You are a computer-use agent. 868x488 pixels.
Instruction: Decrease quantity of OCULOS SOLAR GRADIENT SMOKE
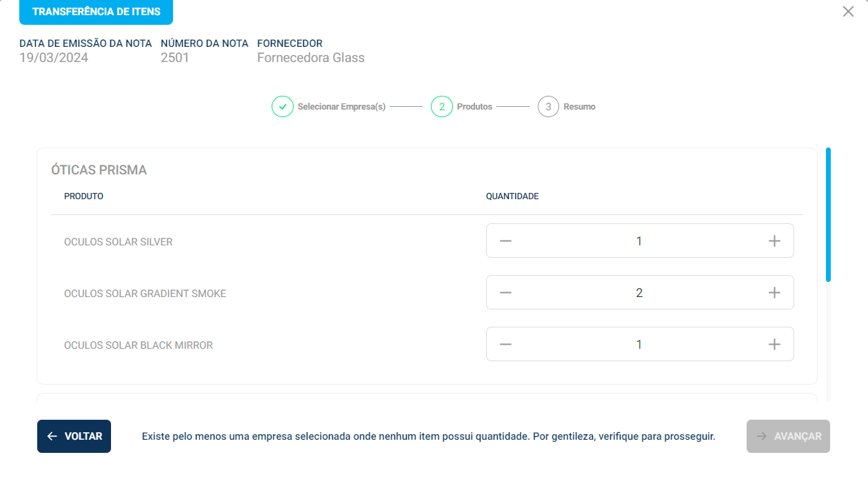(506, 293)
